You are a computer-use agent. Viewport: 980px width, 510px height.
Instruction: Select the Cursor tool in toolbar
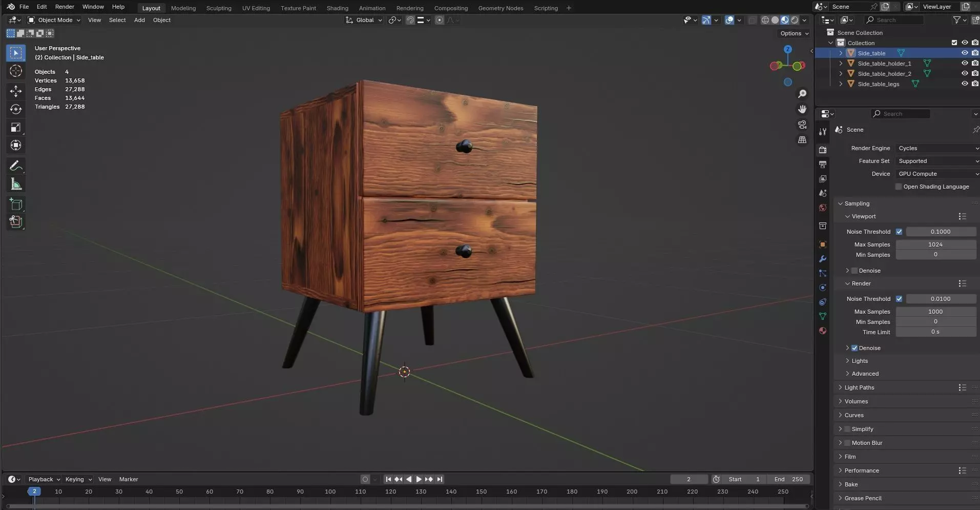click(16, 71)
